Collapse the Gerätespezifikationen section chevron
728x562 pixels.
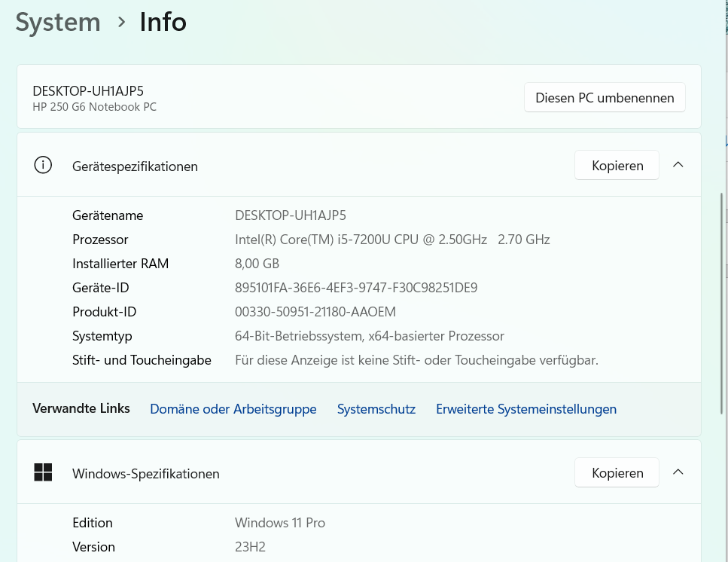point(678,164)
